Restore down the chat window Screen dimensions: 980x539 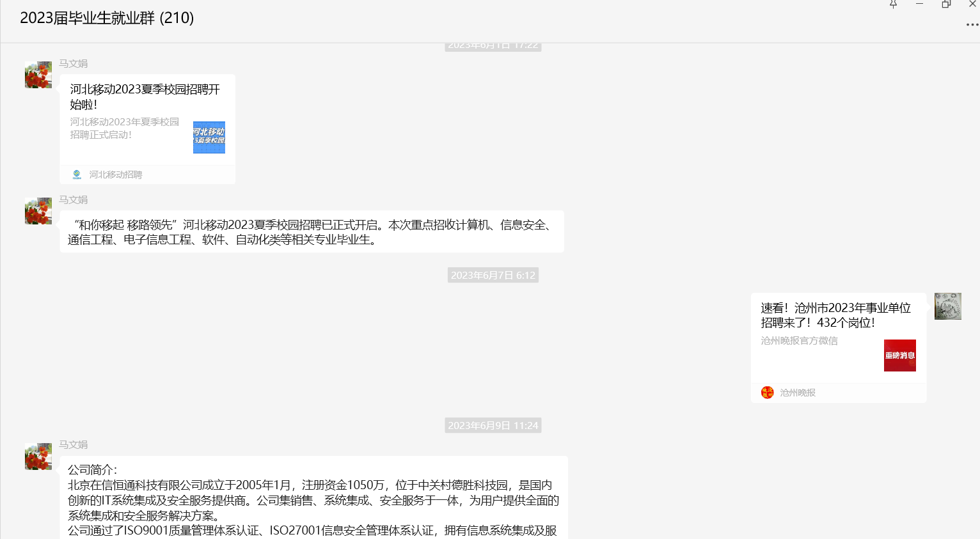pos(945,4)
